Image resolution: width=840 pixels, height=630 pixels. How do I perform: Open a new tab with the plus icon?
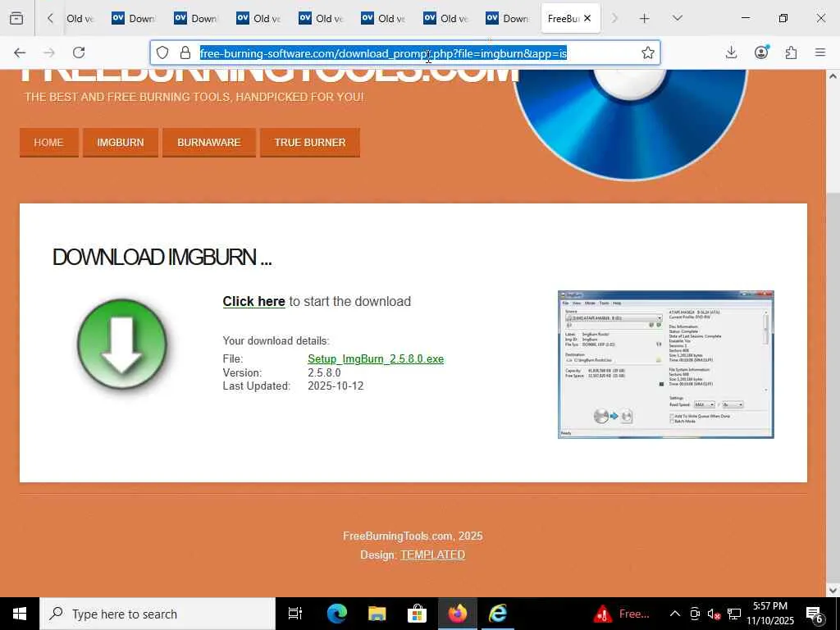pyautogui.click(x=645, y=18)
